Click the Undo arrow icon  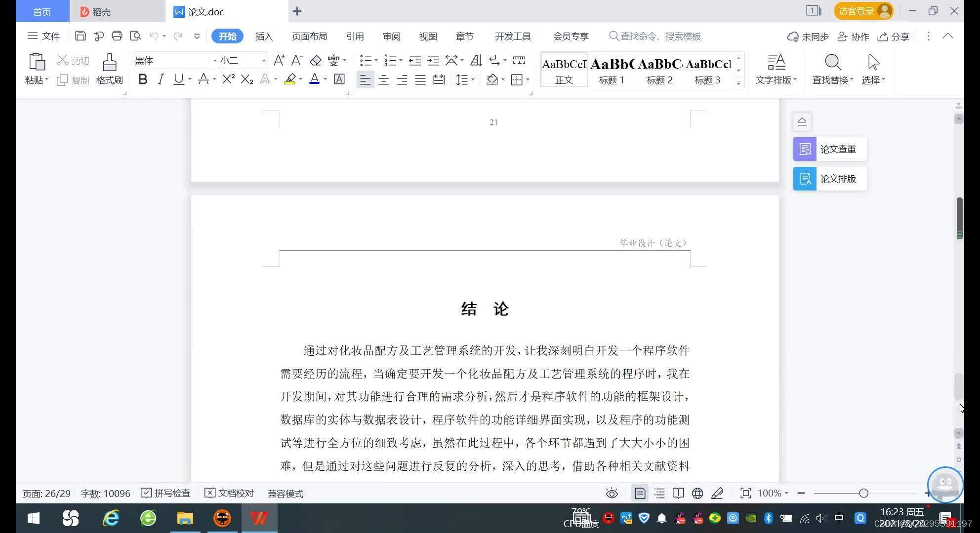[x=154, y=36]
